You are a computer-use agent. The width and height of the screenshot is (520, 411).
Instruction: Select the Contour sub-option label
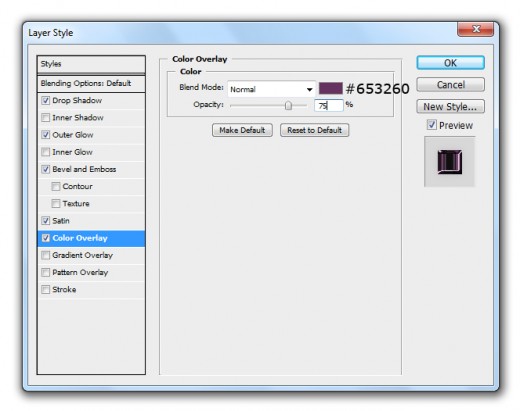point(77,186)
